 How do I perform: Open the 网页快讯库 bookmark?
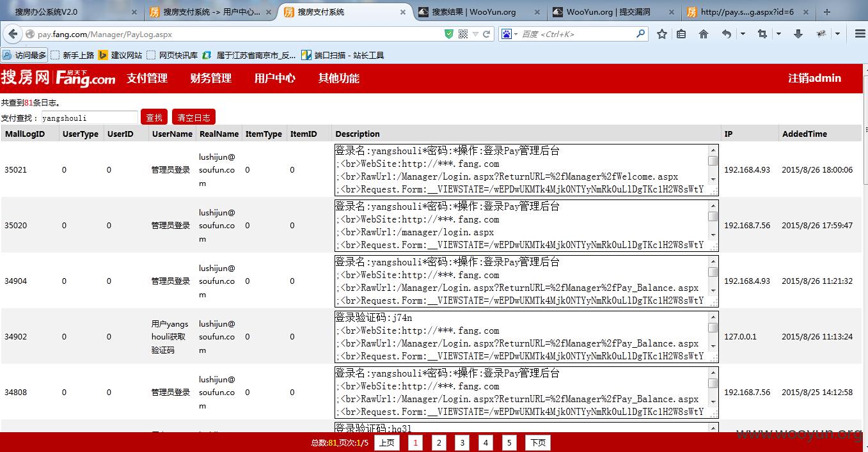coord(172,55)
